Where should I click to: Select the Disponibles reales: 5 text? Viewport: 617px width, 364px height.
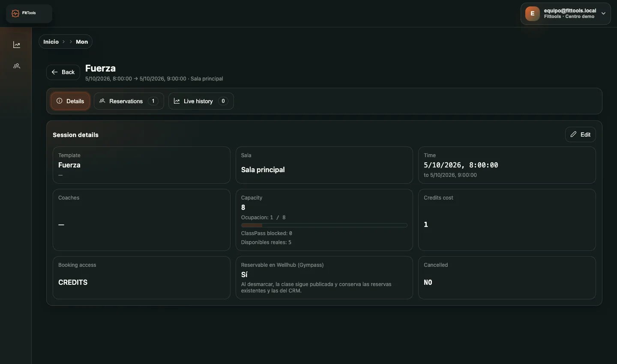tap(266, 242)
